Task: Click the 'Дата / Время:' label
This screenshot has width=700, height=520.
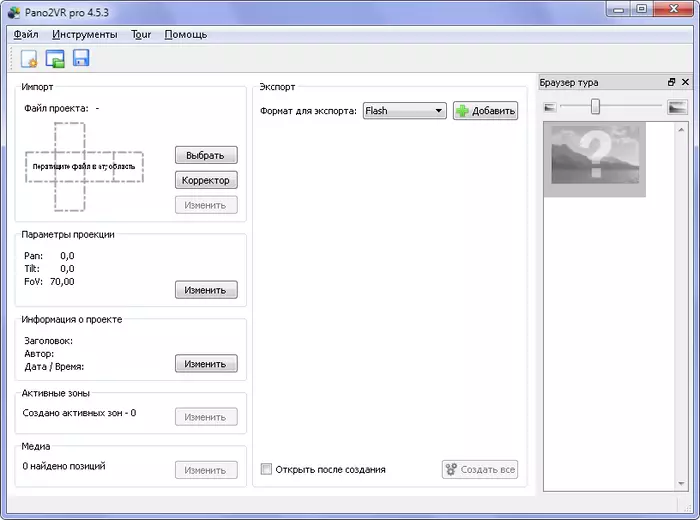Action: coord(54,367)
